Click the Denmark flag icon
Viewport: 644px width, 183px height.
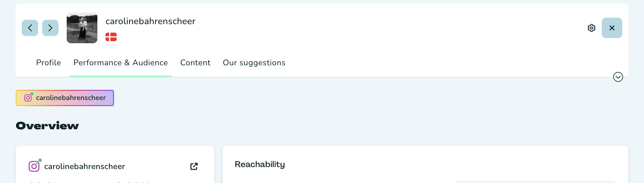point(111,37)
